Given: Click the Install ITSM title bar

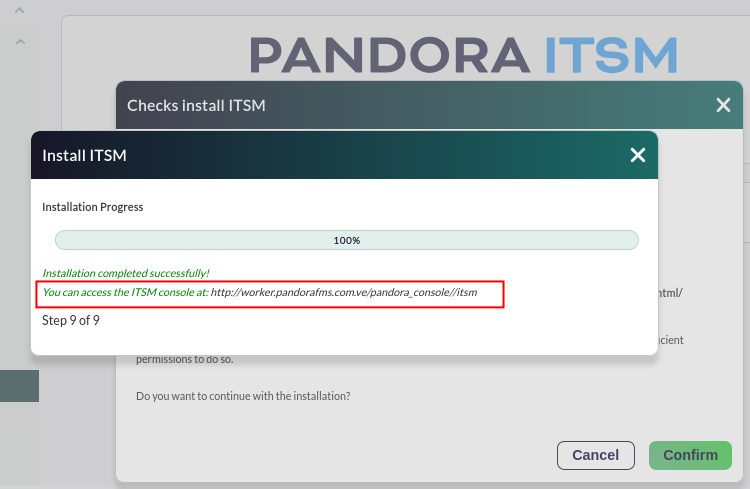Looking at the screenshot, I should 344,155.
